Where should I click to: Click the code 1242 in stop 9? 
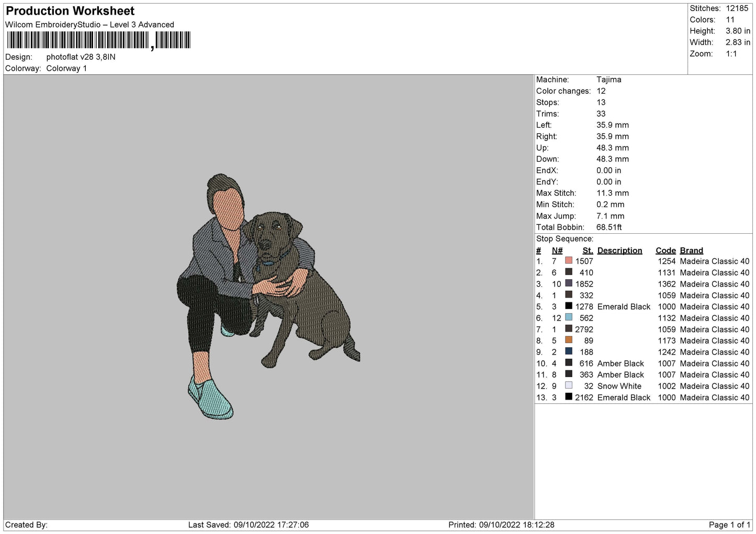(x=667, y=352)
